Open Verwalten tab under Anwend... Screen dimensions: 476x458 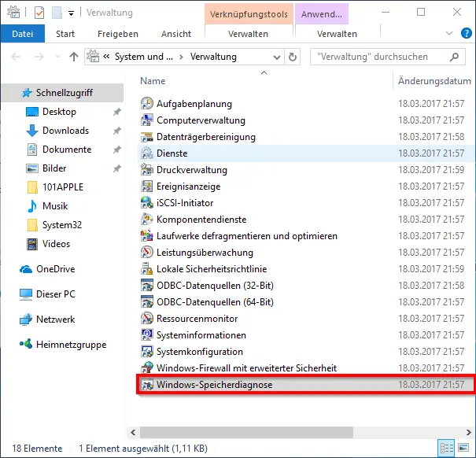tap(337, 34)
